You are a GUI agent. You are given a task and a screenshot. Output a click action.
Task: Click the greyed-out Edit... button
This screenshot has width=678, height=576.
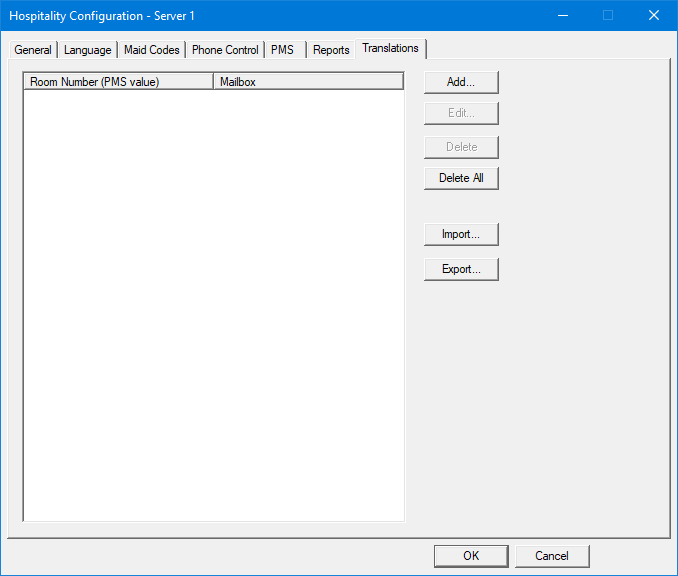(461, 113)
